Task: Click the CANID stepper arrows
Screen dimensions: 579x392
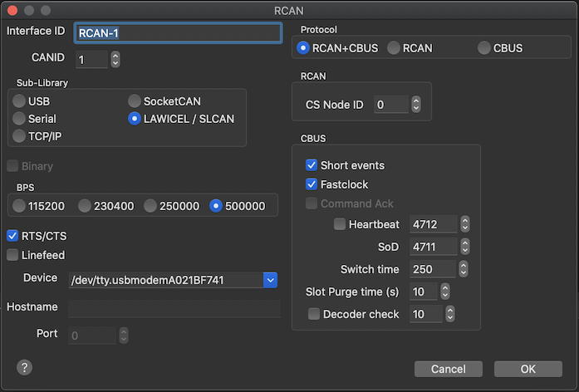Action: [x=115, y=60]
